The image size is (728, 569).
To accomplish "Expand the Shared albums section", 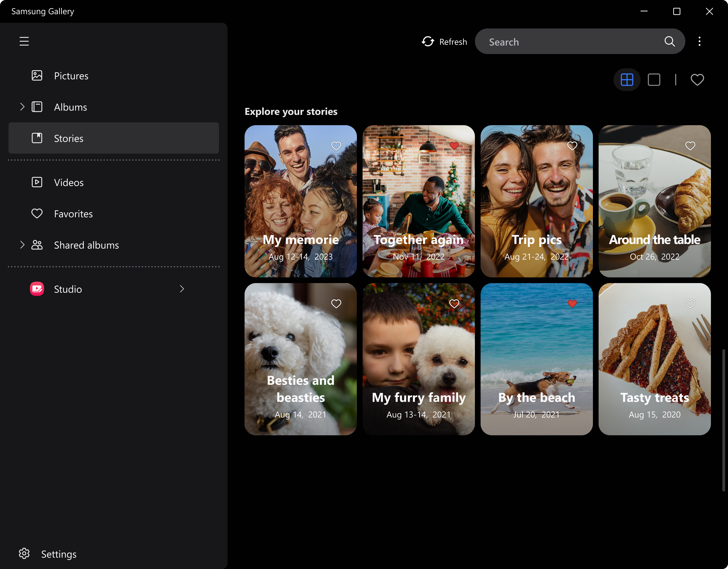I will point(22,245).
